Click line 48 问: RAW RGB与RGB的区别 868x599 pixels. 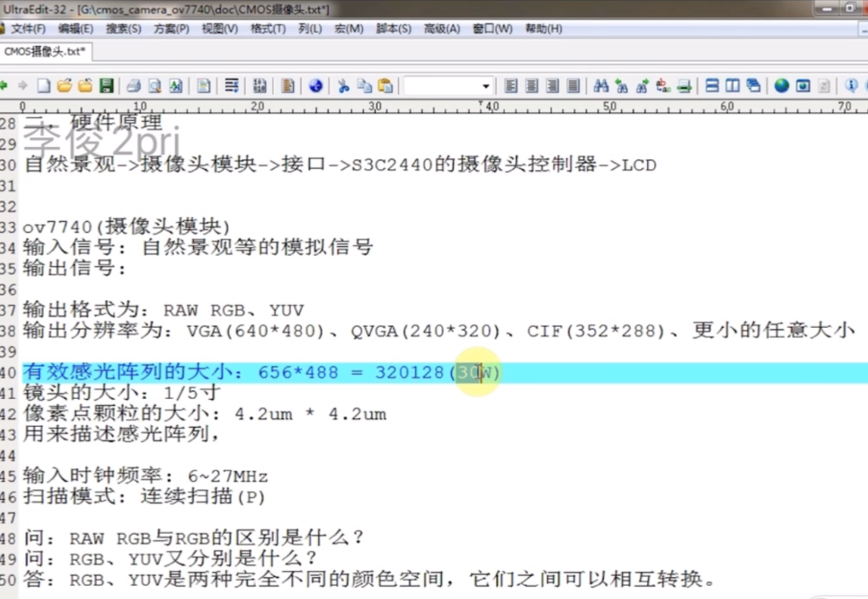[194, 538]
